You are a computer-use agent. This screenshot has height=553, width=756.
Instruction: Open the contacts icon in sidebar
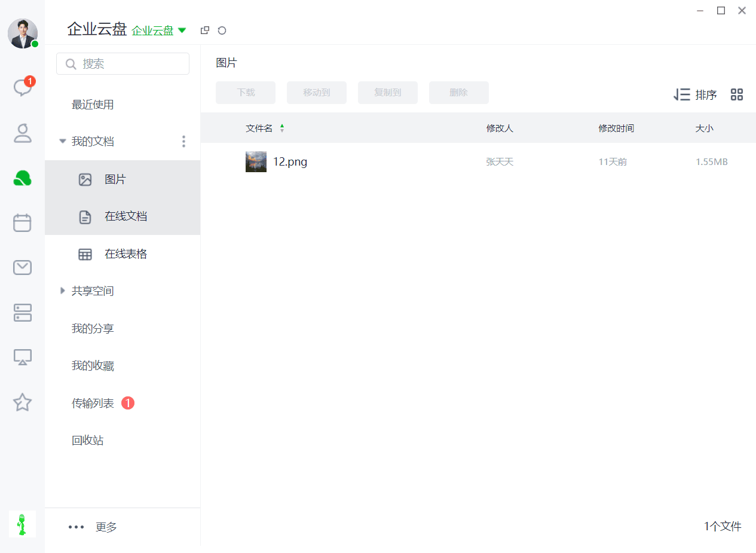23,133
